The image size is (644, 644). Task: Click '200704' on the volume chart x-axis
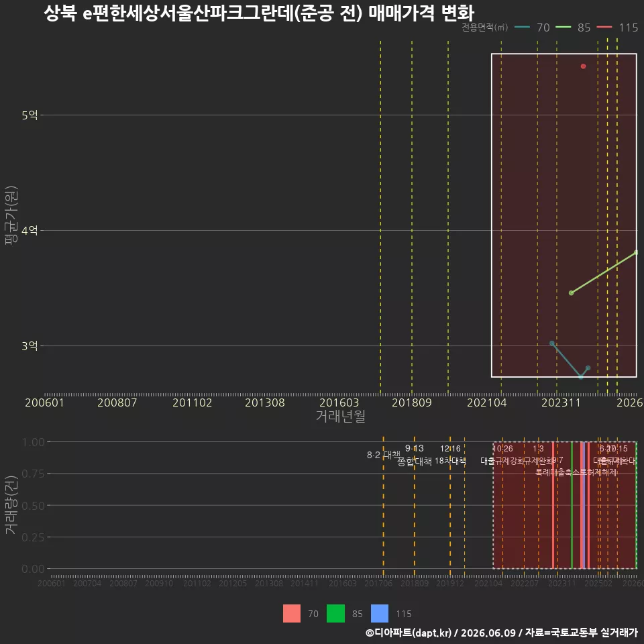coord(87,583)
